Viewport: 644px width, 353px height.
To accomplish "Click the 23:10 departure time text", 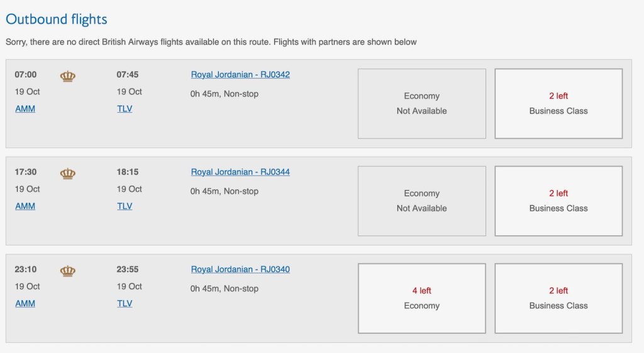I will point(26,269).
